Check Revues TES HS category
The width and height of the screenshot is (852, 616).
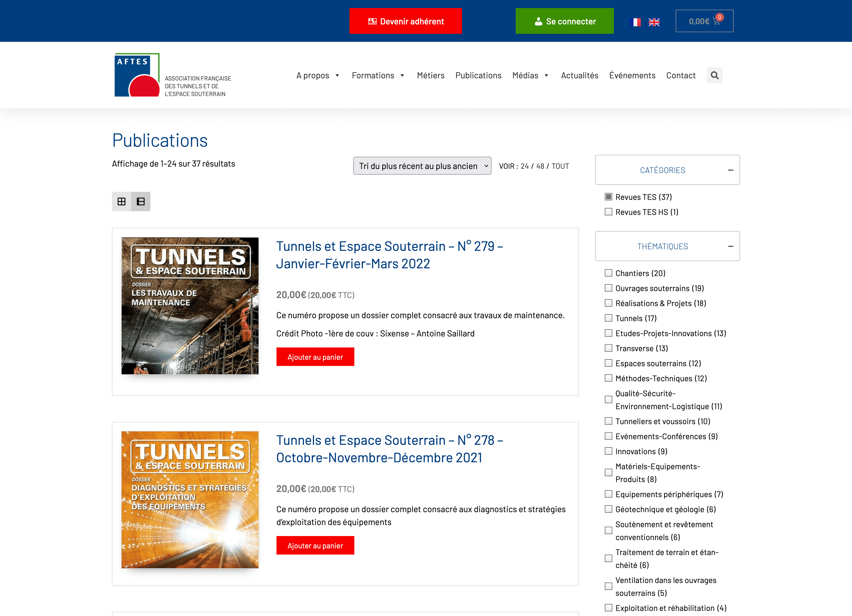click(609, 212)
